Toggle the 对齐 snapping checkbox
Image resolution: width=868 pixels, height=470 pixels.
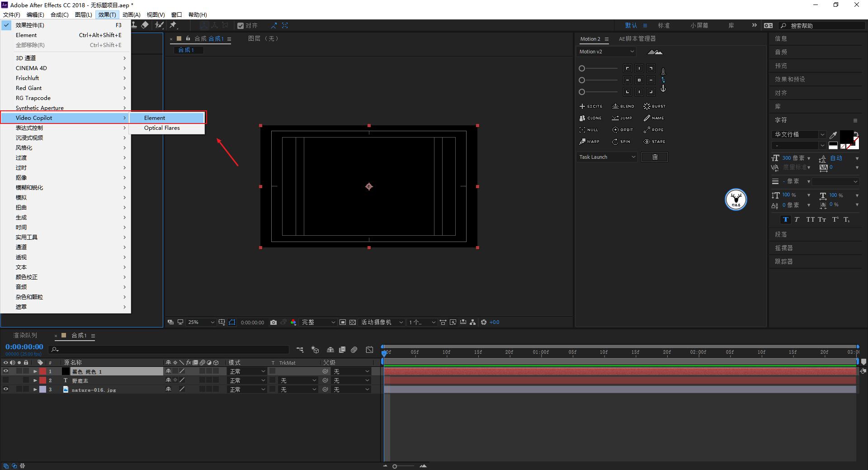tap(241, 26)
